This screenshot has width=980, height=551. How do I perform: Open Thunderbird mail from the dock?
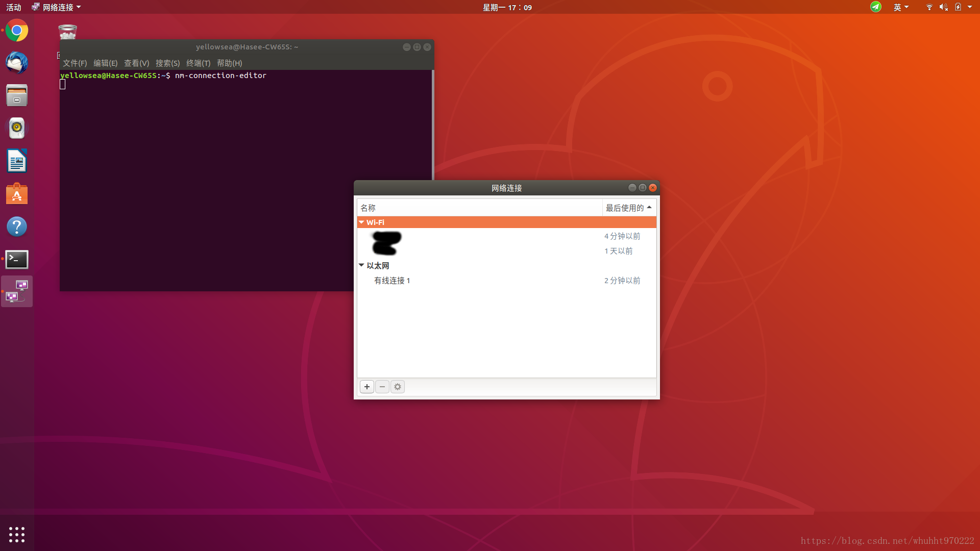coord(17,63)
